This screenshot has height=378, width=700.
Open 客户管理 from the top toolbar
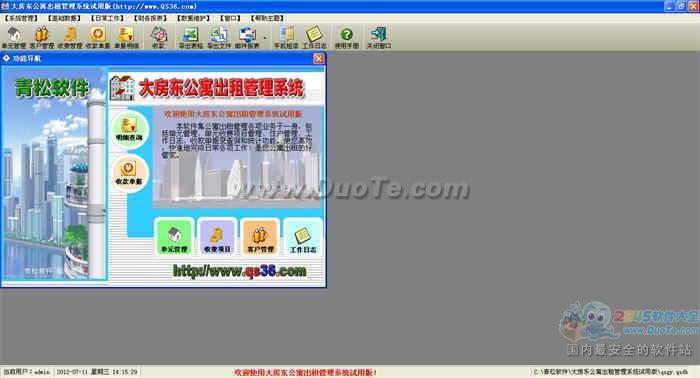[42, 37]
